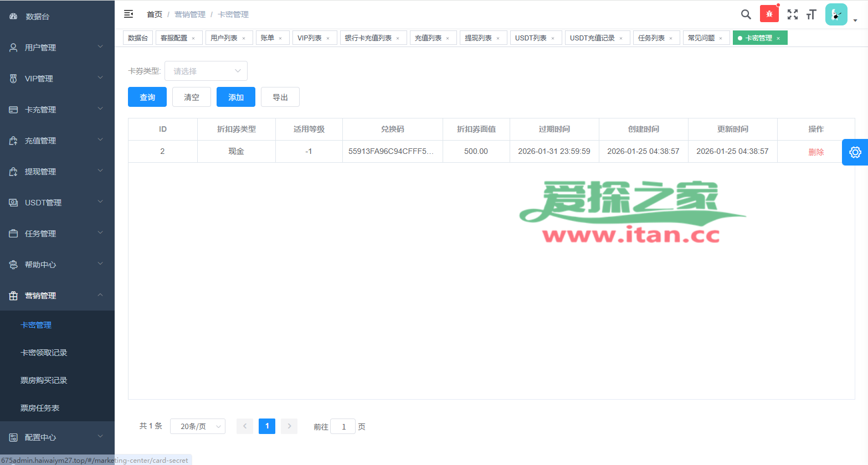Close the 客服配置 tab
The width and height of the screenshot is (868, 465).
(193, 38)
